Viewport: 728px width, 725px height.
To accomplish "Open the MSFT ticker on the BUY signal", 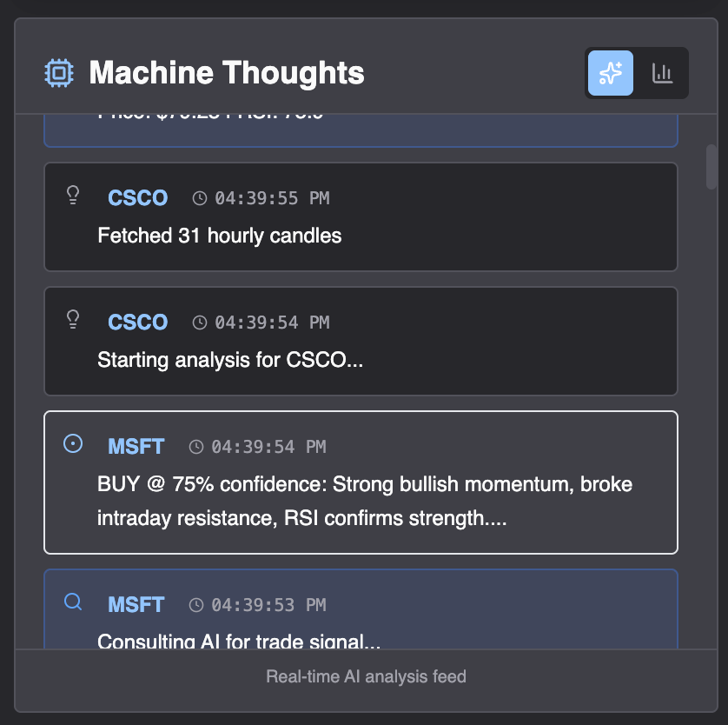I will coord(136,446).
